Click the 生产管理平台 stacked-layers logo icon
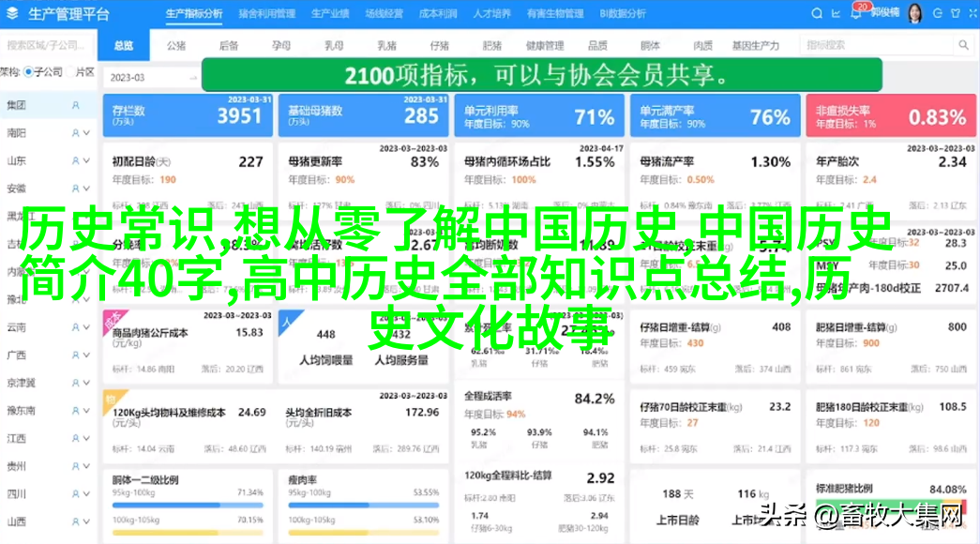 [14, 14]
